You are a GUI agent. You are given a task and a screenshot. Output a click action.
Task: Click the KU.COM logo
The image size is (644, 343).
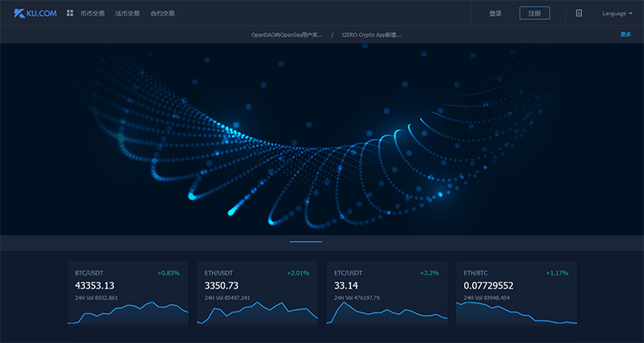36,13
